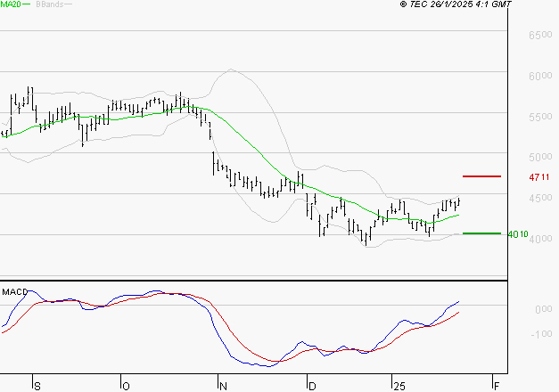Select the N month marker on timeline
559x392 pixels.
click(223, 386)
